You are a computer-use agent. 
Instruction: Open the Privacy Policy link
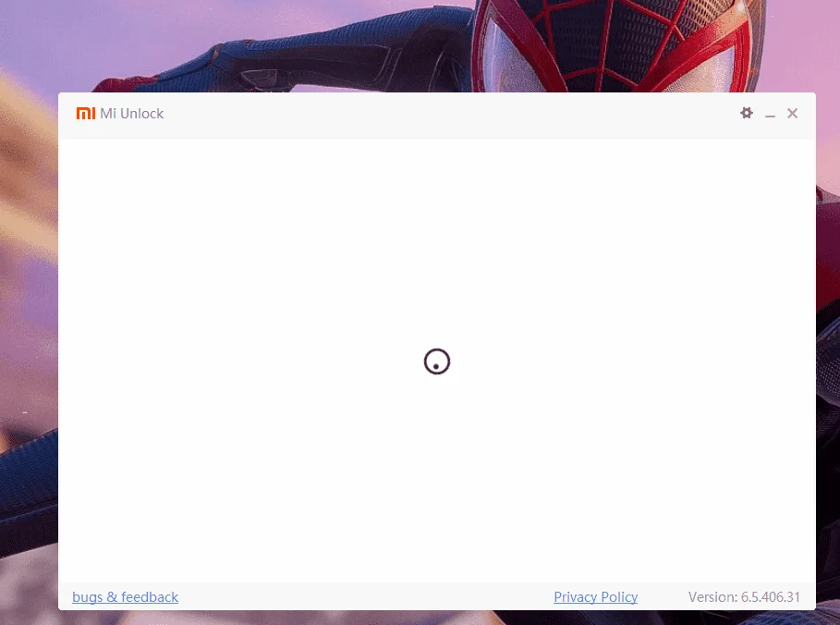click(x=596, y=597)
